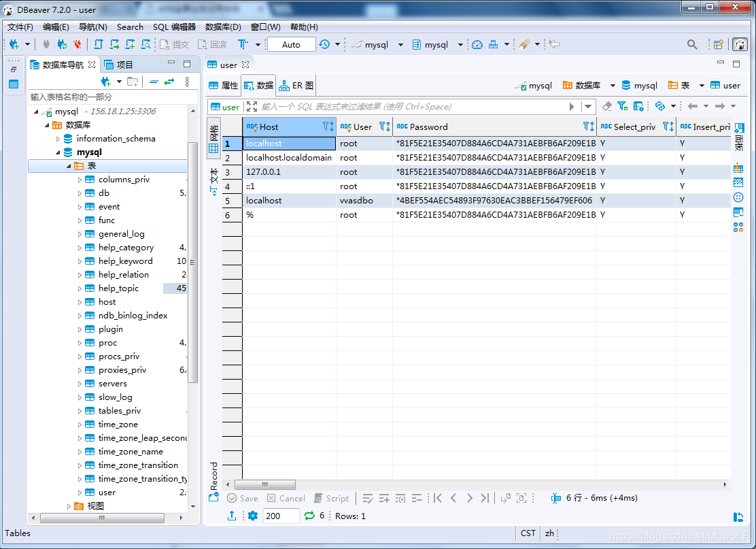756x549 pixels.
Task: Click the navigator view menu dots icon
Action: (x=187, y=82)
